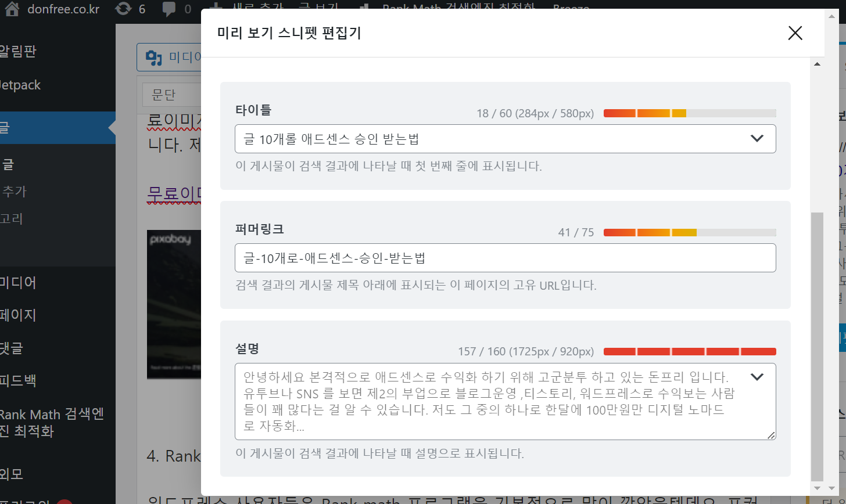This screenshot has width=846, height=504.
Task: Click 글 보기 in the admin bar
Action: (x=318, y=7)
